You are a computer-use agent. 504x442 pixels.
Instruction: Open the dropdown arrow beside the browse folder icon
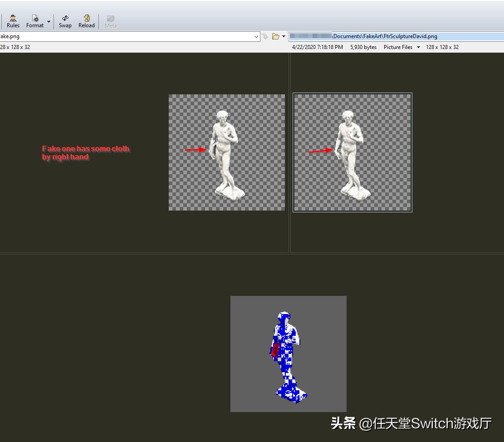pyautogui.click(x=284, y=36)
